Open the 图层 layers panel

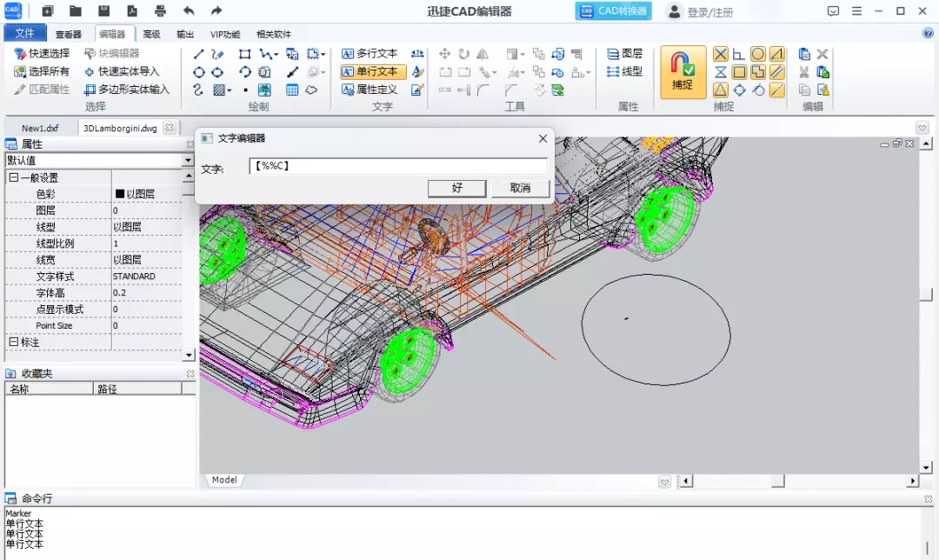tap(624, 54)
